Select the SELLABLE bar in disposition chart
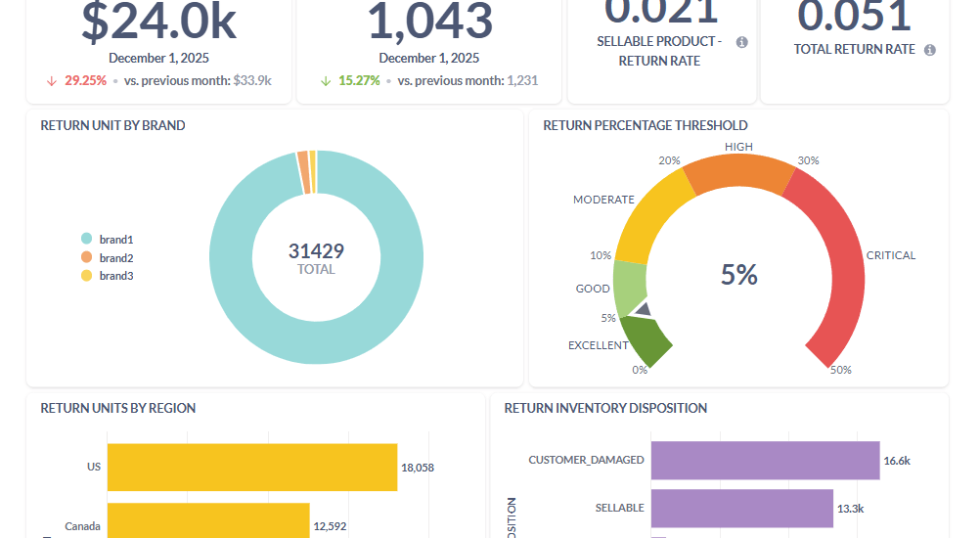The height and width of the screenshot is (538, 980). click(x=741, y=508)
